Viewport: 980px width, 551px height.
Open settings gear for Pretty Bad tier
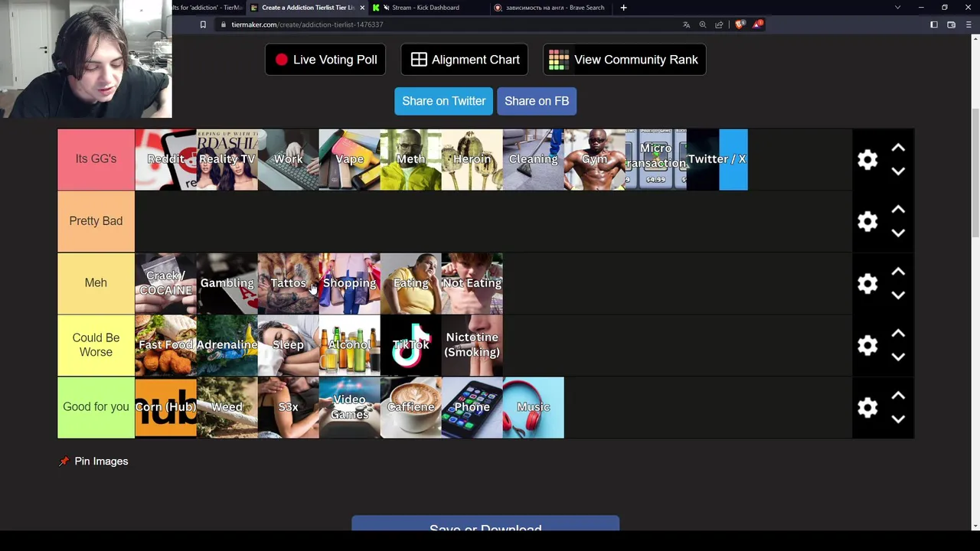867,221
